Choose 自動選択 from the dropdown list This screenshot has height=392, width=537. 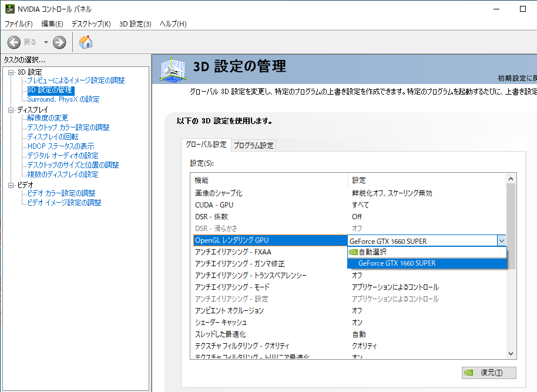[x=427, y=252]
